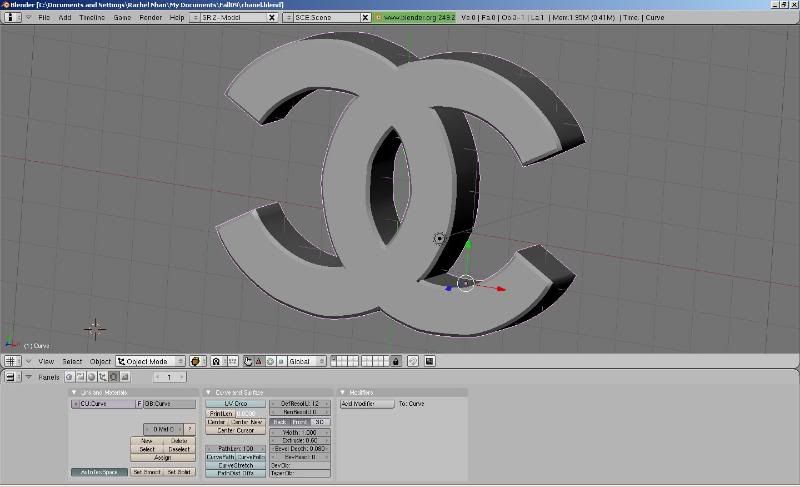Open the SCE:Scene selector dropdown

(288, 17)
